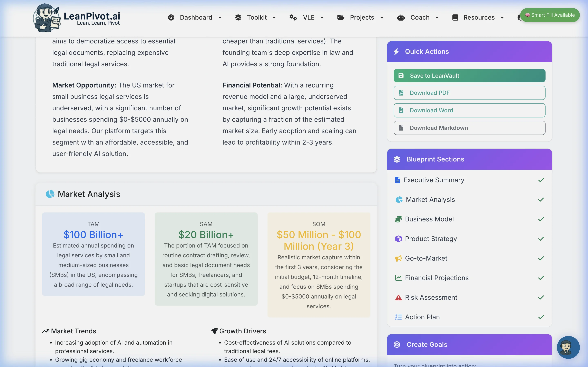588x367 pixels.
Task: Open the Coach menu
Action: click(x=420, y=18)
